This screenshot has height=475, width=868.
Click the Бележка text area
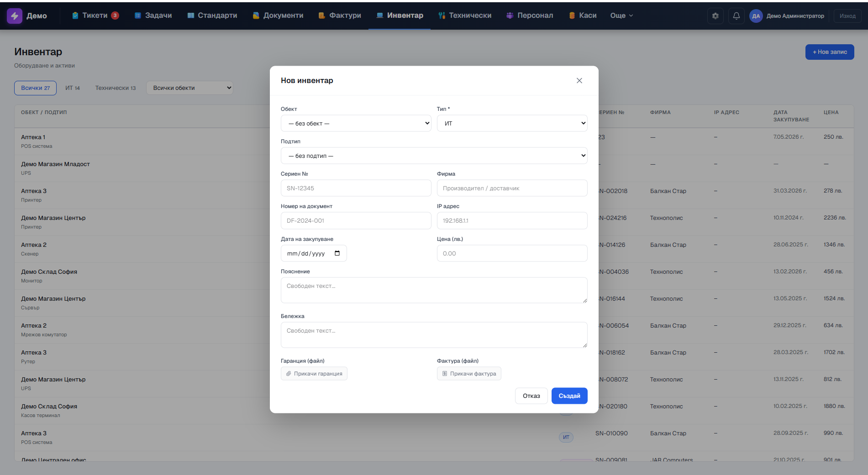pos(434,335)
